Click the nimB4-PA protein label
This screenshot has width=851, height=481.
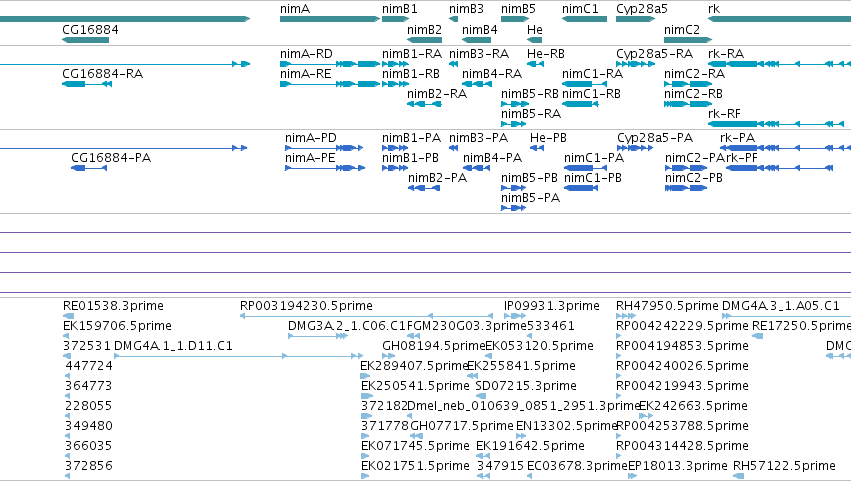coord(492,158)
